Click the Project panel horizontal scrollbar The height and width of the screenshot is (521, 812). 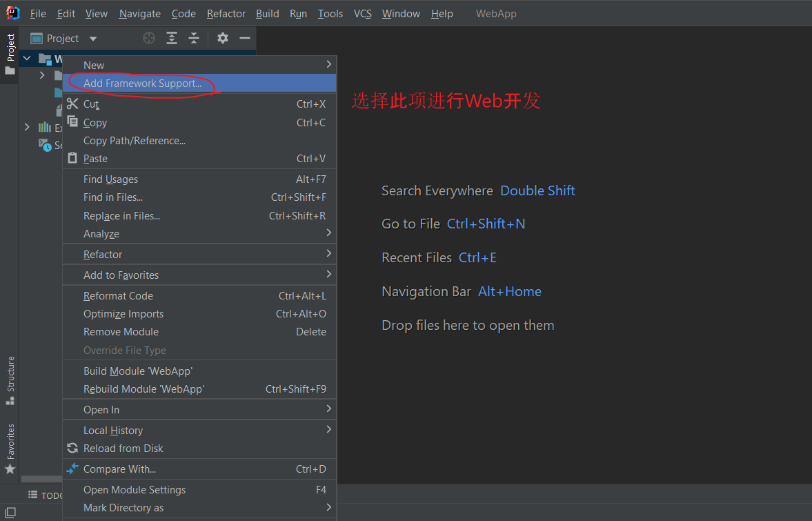tap(41, 478)
